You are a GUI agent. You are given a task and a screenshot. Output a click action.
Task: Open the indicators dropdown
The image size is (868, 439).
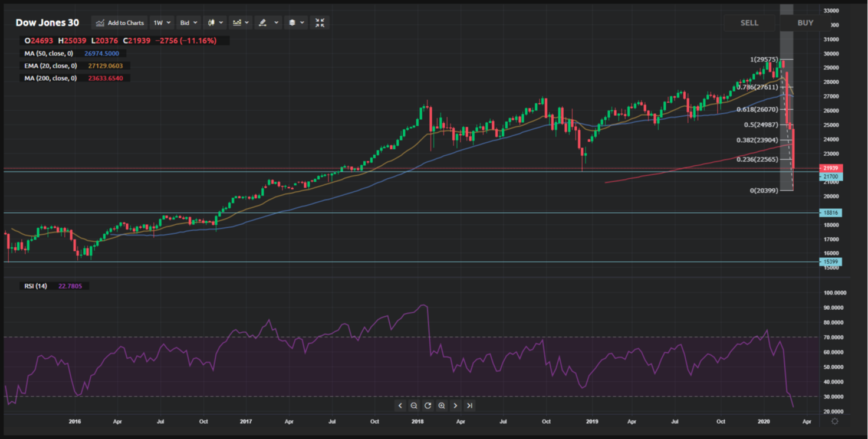(x=241, y=23)
